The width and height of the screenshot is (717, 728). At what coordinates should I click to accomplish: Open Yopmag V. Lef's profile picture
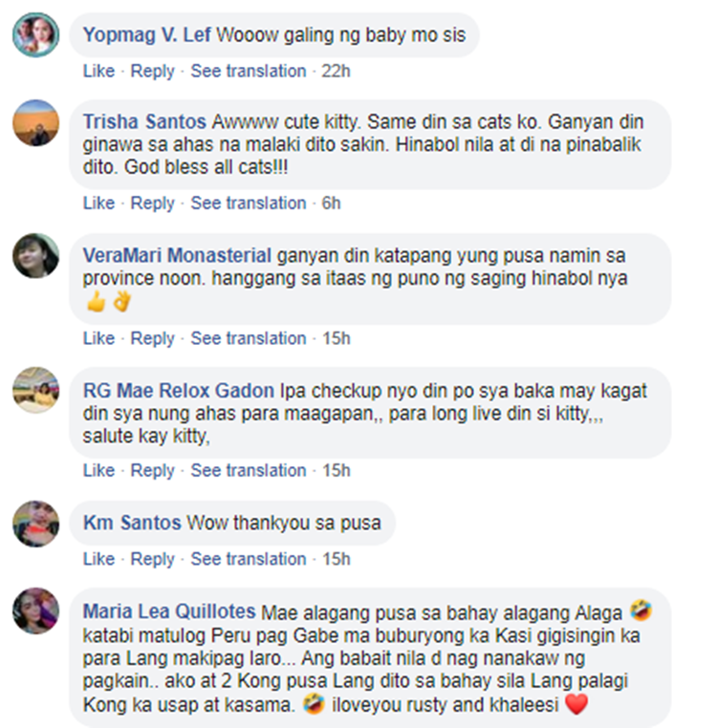point(35,34)
